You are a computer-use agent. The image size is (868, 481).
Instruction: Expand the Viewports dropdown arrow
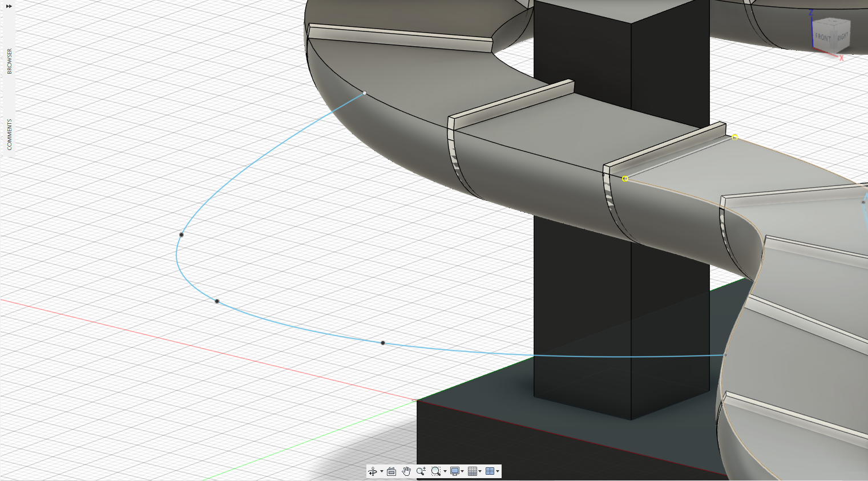click(498, 471)
